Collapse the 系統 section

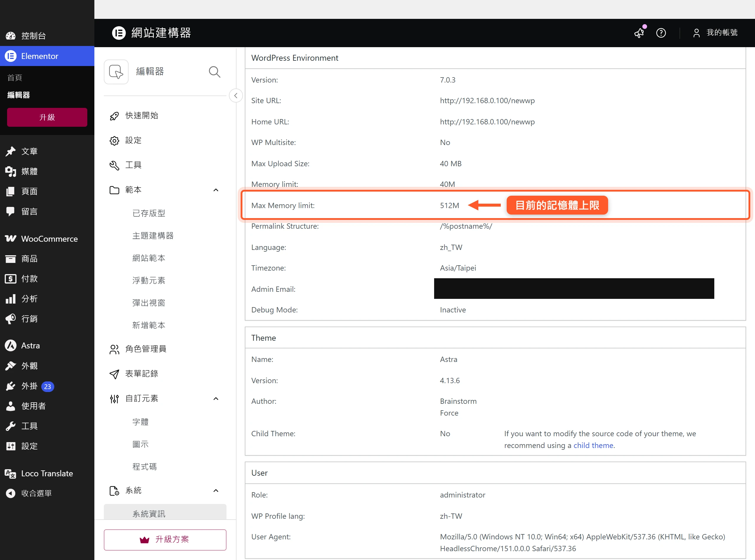click(x=216, y=490)
